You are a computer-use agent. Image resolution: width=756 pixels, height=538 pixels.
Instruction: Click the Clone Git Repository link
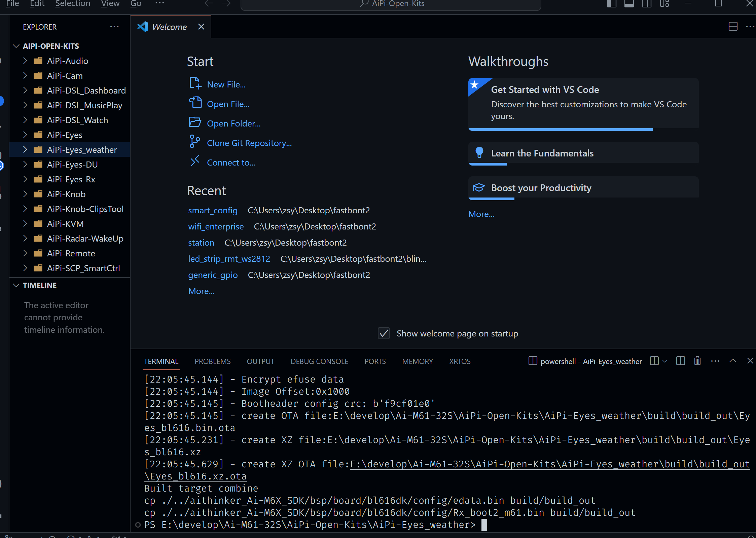click(249, 143)
